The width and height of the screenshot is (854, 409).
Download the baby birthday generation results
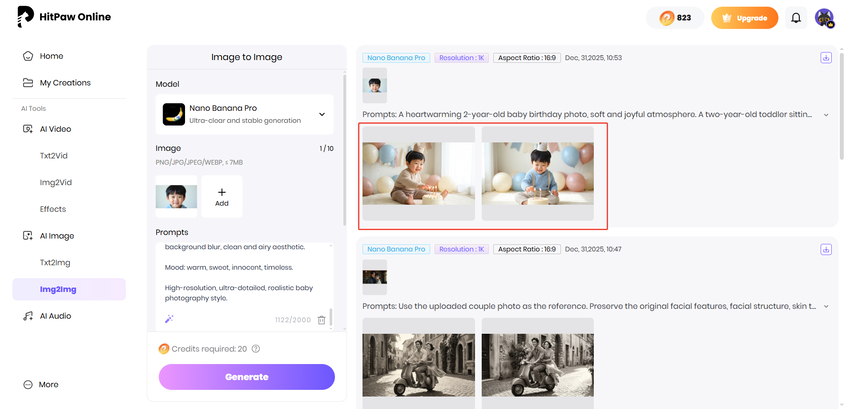coord(826,58)
